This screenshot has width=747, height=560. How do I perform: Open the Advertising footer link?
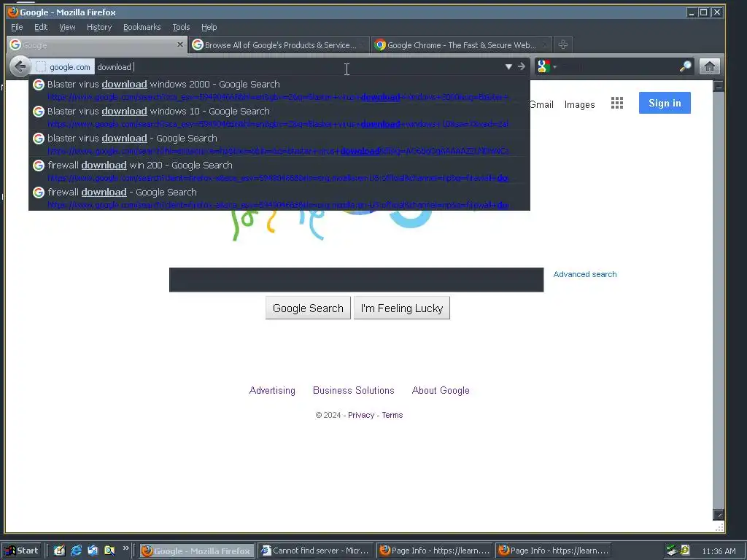[x=272, y=391]
